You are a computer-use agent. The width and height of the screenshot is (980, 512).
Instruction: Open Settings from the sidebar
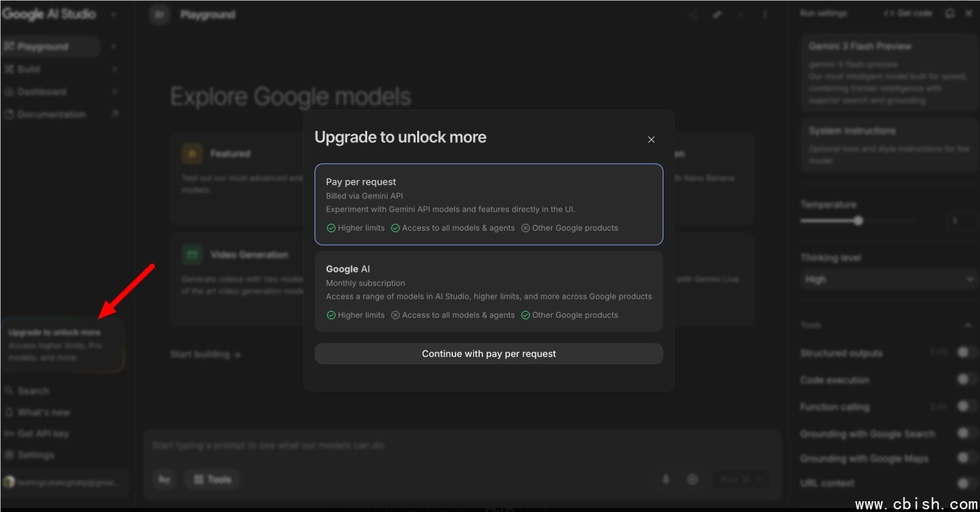pyautogui.click(x=36, y=455)
